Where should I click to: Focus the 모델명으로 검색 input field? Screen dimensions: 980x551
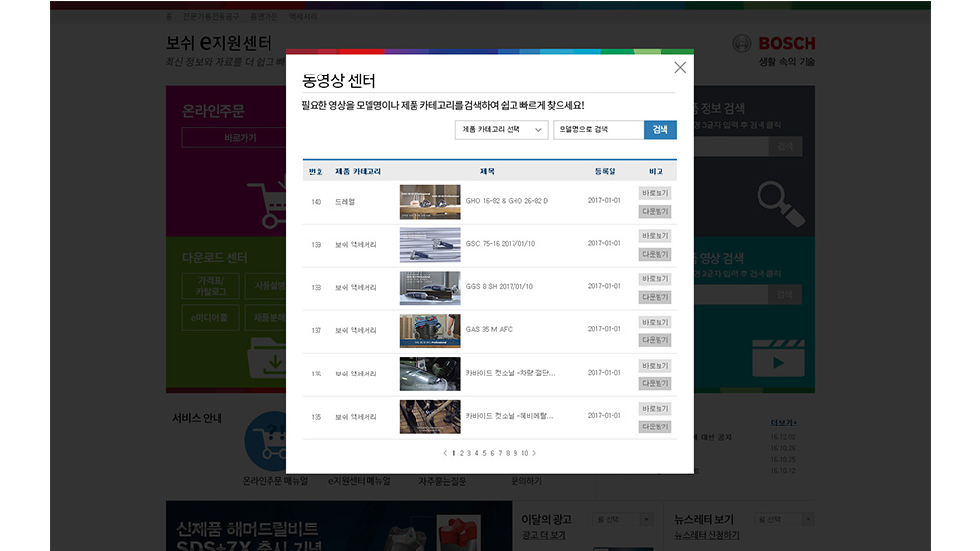click(x=598, y=129)
